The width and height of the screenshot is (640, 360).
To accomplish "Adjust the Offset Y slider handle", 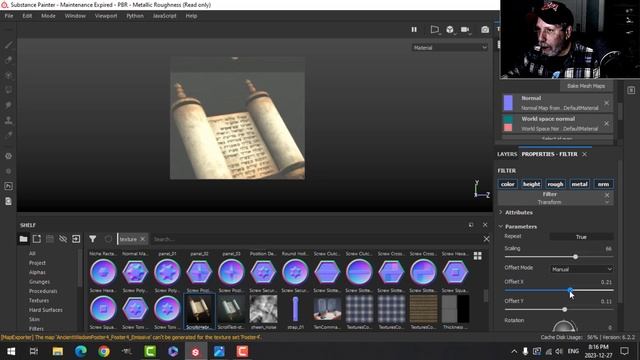I will click(x=564, y=310).
